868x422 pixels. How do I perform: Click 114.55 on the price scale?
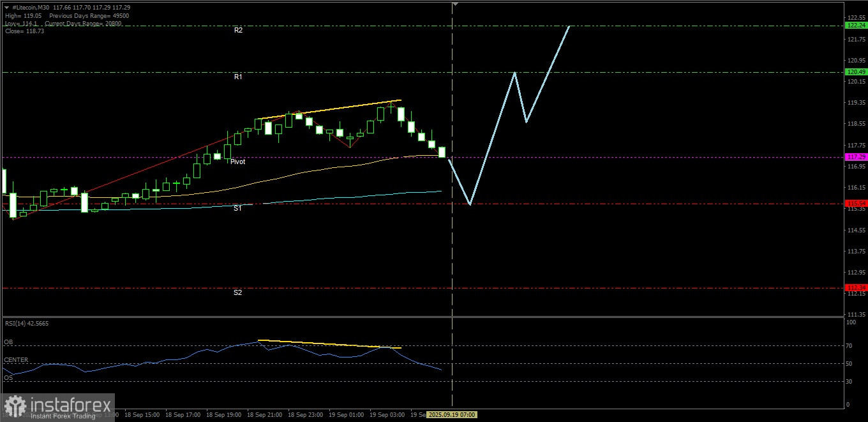856,230
